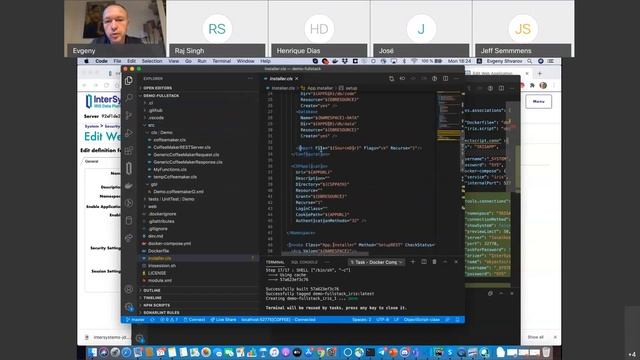Click Split Editor icon in editor toolbar

tap(446, 78)
